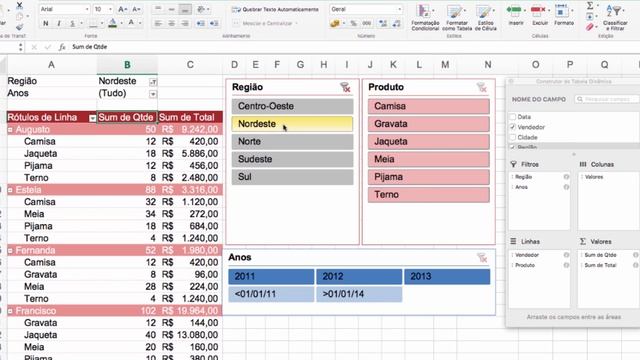
Task: Click the field search box
Action: (x=607, y=99)
